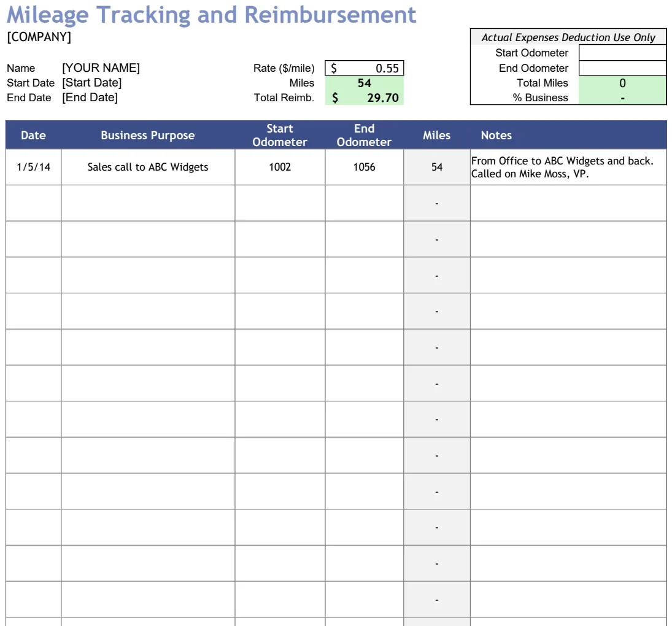Select the End Odometer input box

click(x=622, y=68)
